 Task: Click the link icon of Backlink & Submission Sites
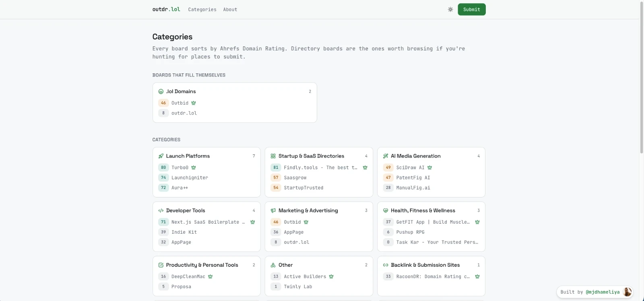pos(386,265)
